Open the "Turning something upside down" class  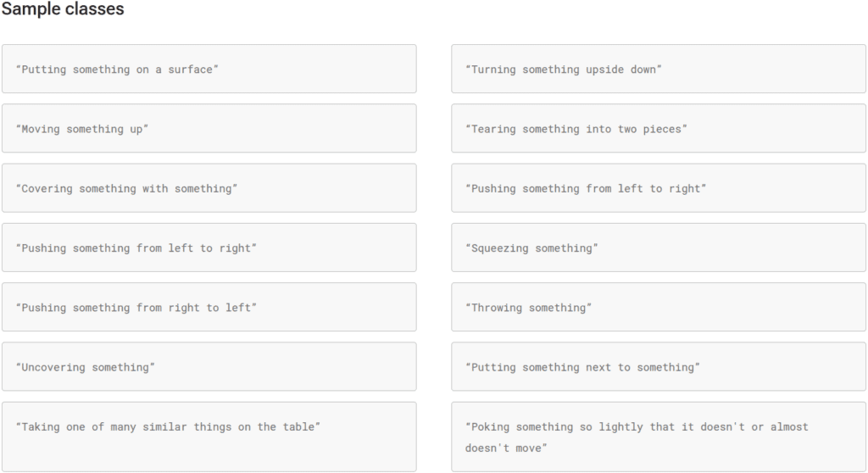click(x=658, y=69)
